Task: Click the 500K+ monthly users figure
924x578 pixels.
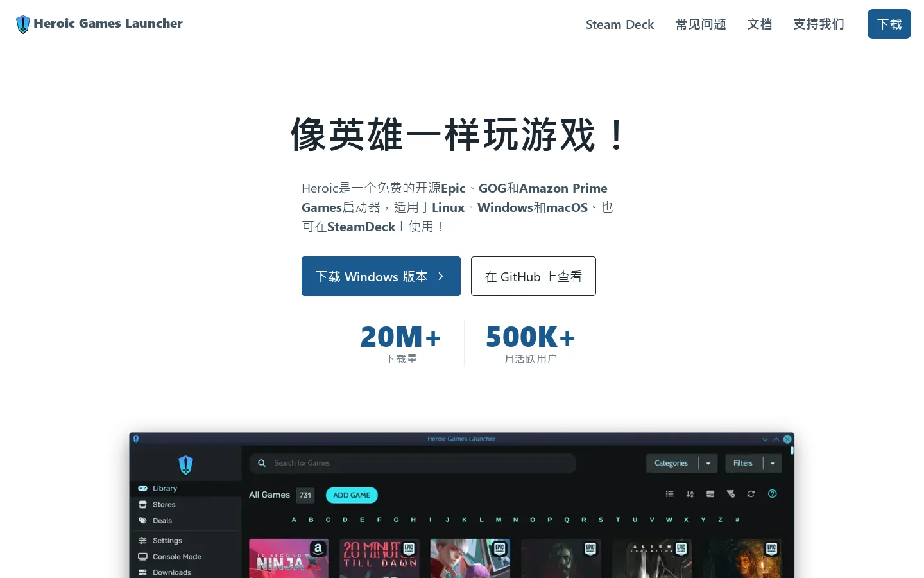Action: click(x=531, y=337)
